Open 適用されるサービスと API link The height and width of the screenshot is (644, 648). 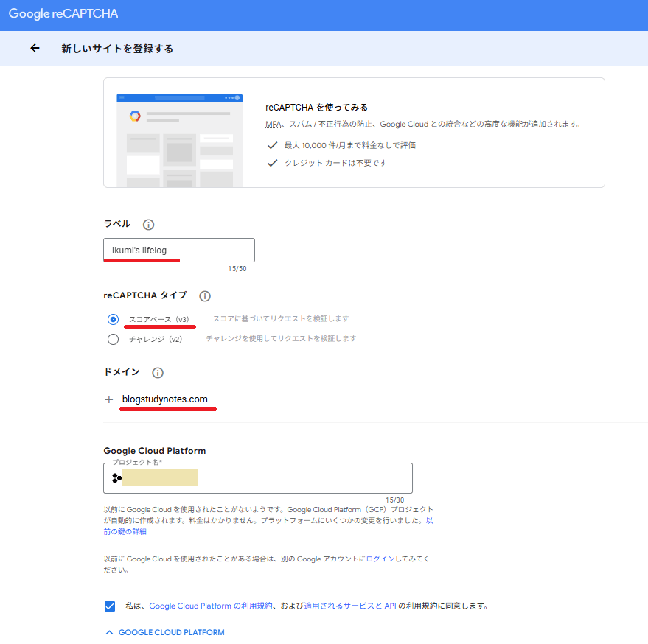[350, 606]
